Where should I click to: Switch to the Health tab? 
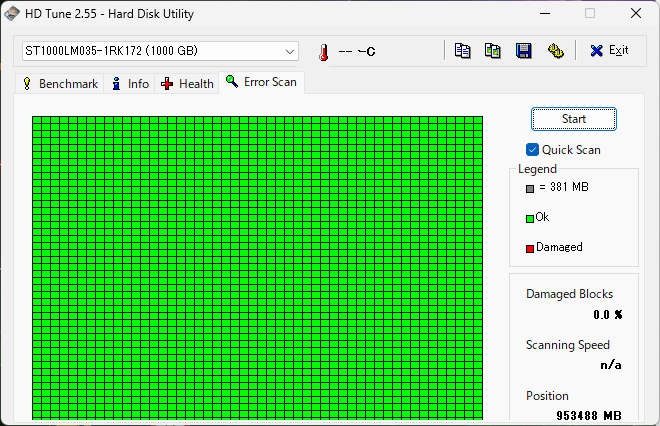pyautogui.click(x=187, y=84)
